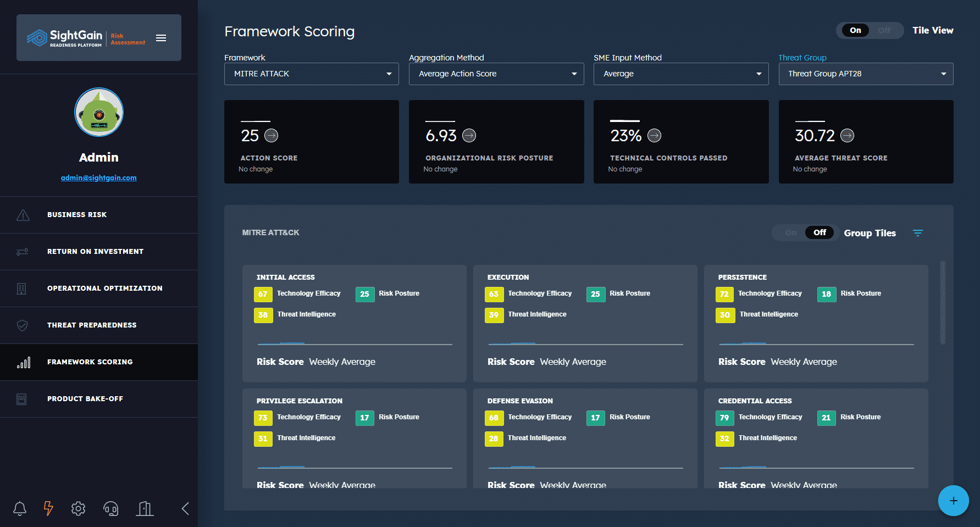980x527 pixels.
Task: Click the 79 Technology Efficacy badge in Credential Access
Action: [x=725, y=418]
